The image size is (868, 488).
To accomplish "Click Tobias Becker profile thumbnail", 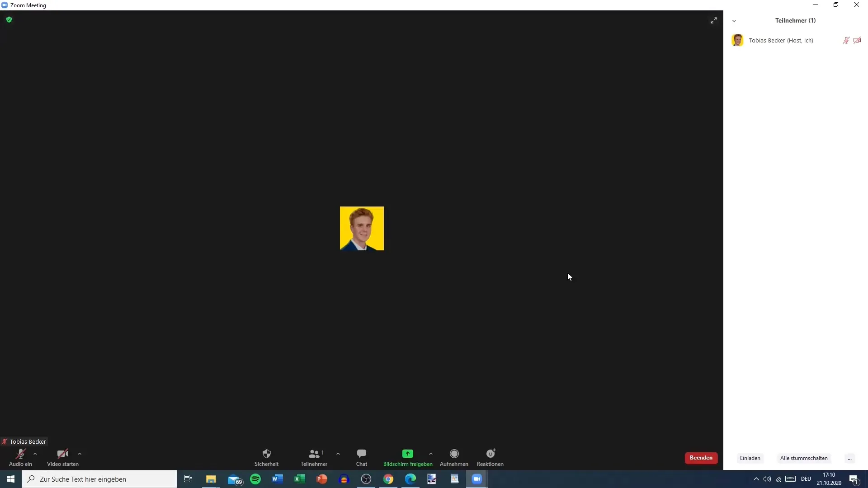I will click(x=737, y=40).
